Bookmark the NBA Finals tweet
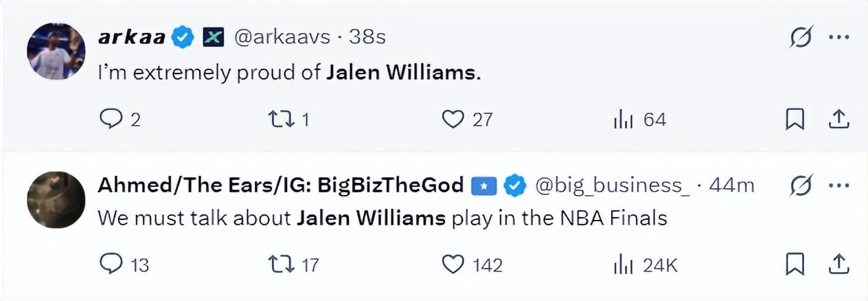Viewport: 868px width, 301px height. coord(795,265)
